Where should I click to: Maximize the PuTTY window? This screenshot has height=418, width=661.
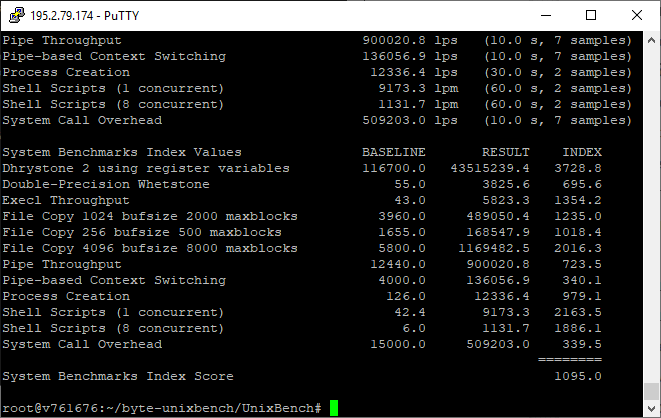591,16
